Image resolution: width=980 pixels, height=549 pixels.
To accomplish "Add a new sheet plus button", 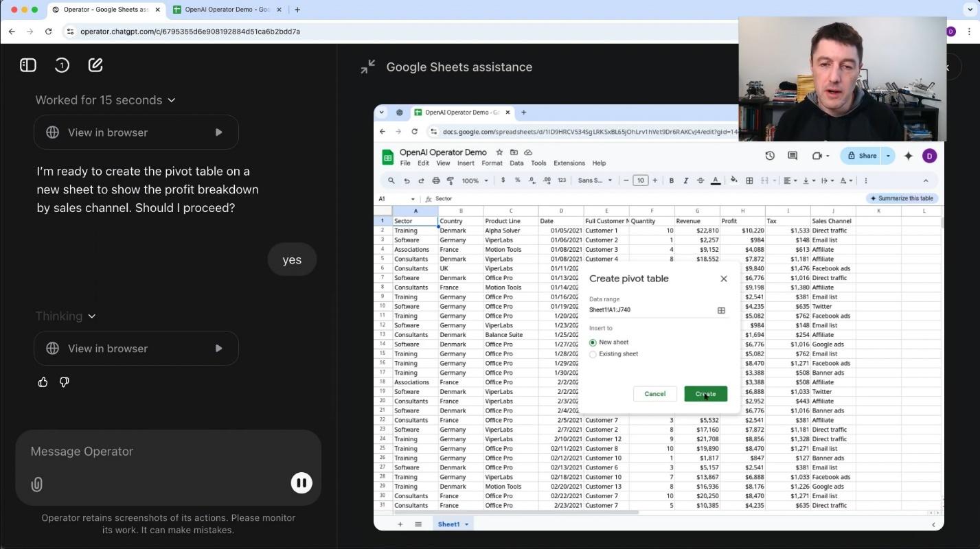I will pyautogui.click(x=400, y=524).
